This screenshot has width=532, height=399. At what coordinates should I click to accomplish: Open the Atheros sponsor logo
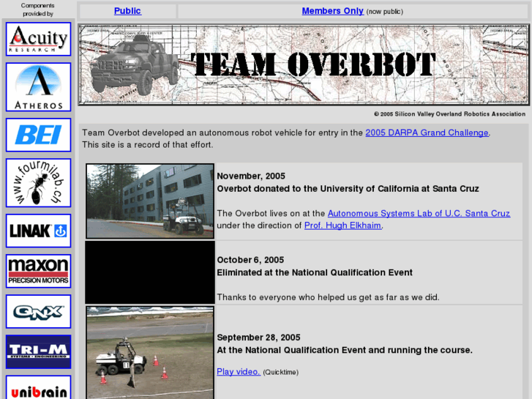pos(38,87)
